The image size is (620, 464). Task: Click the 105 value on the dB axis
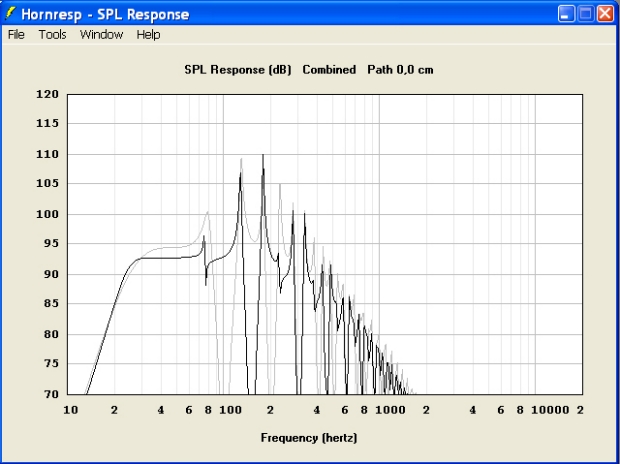[47, 183]
